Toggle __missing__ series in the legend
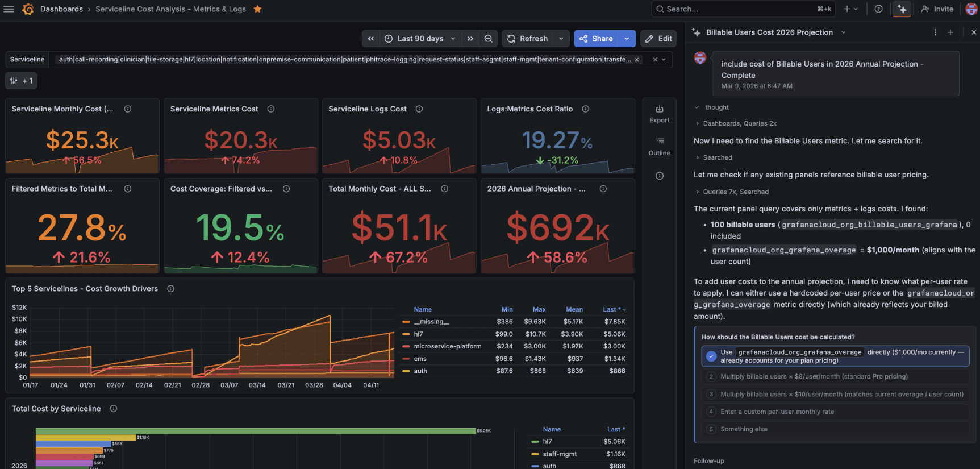 [x=431, y=322]
